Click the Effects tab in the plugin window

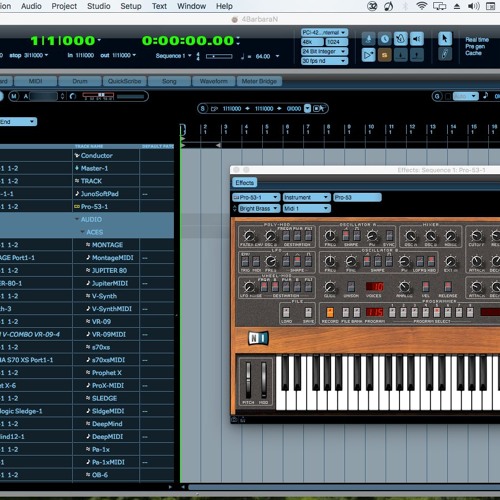coord(244,183)
